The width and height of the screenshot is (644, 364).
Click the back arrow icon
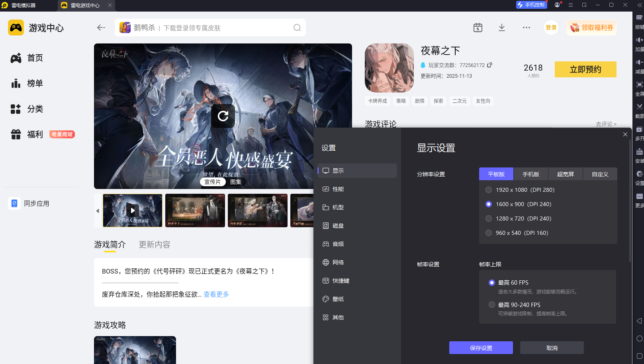[101, 28]
